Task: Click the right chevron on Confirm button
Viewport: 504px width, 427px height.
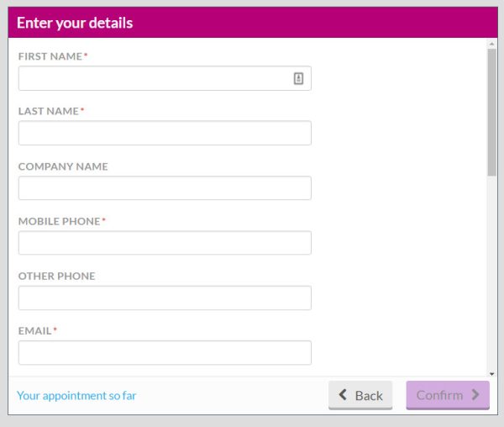Action: pyautogui.click(x=475, y=395)
